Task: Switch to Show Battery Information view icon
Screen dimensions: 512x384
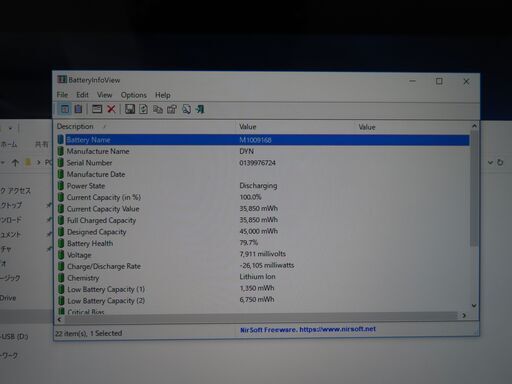Action: pos(65,109)
